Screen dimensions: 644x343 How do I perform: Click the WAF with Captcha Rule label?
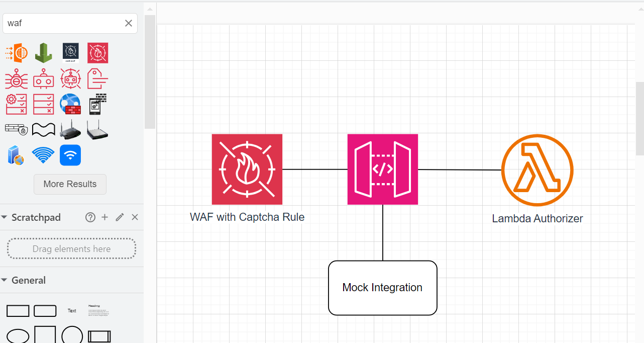247,217
